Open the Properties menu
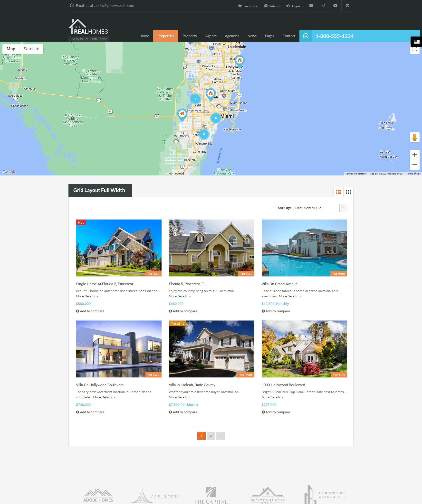The image size is (422, 504). tap(166, 36)
